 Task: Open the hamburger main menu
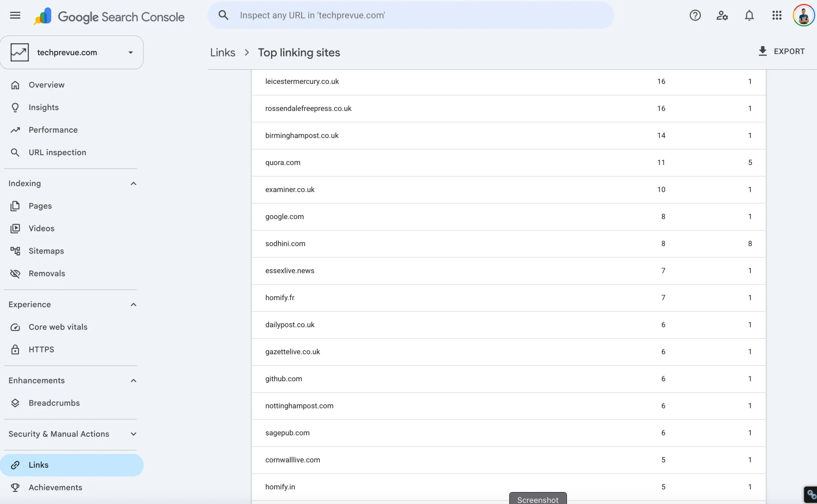point(15,15)
